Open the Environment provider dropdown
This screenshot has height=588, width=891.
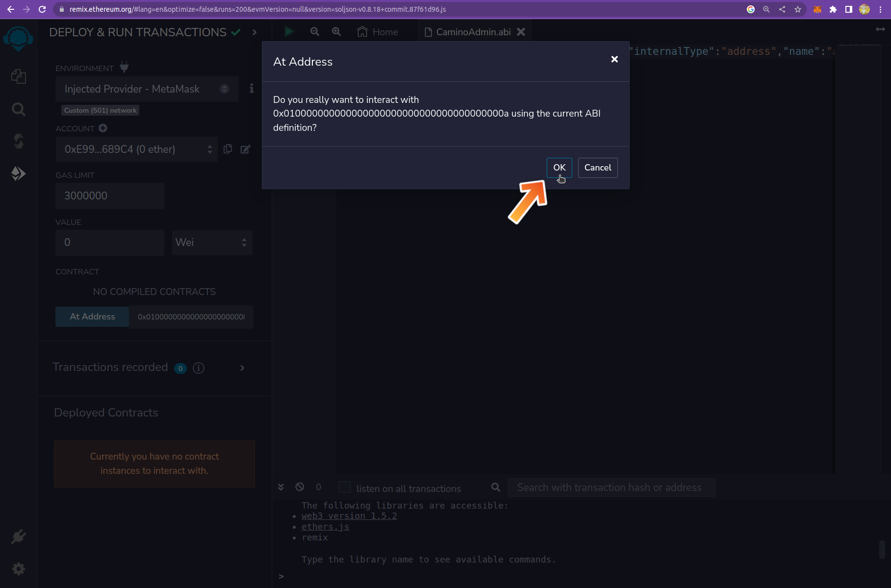click(147, 89)
